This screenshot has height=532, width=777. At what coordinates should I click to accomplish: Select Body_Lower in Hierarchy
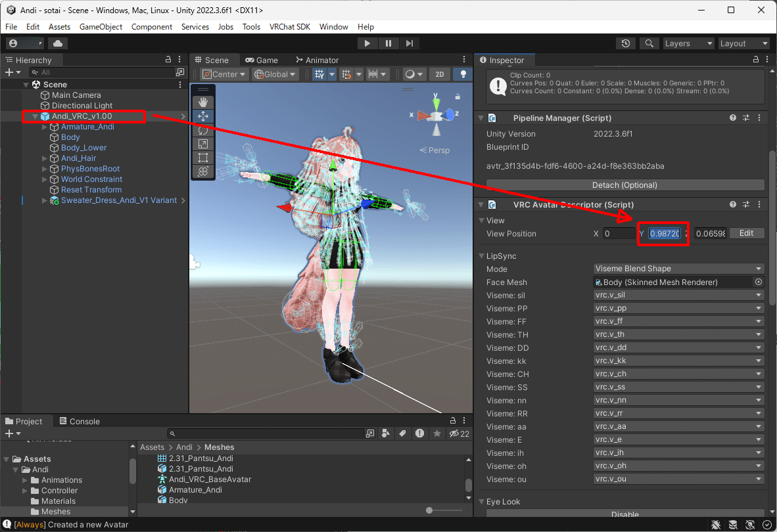[x=83, y=148]
